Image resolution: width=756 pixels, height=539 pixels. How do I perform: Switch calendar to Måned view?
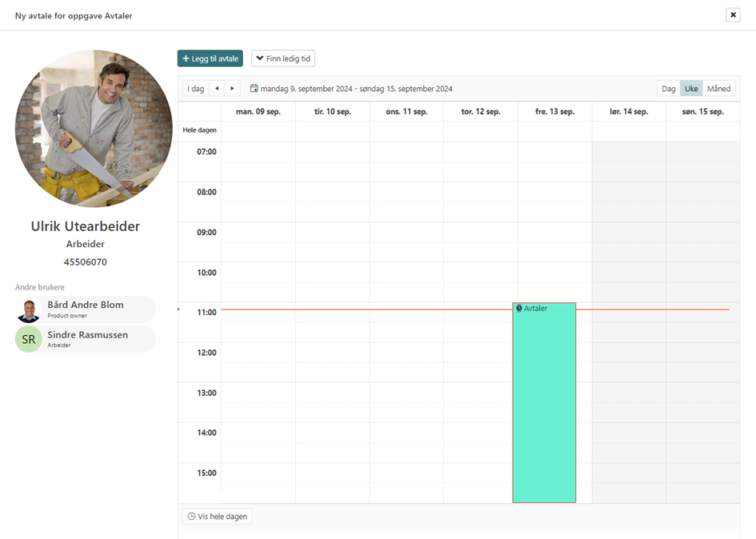point(718,89)
